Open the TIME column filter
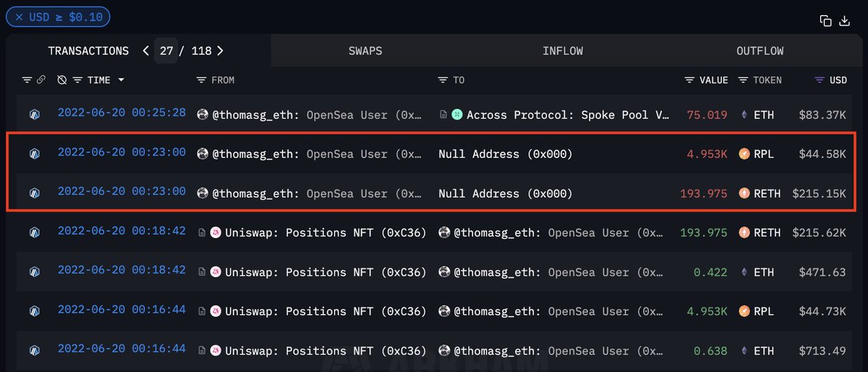Viewport: 868px width, 372px height. coord(77,80)
